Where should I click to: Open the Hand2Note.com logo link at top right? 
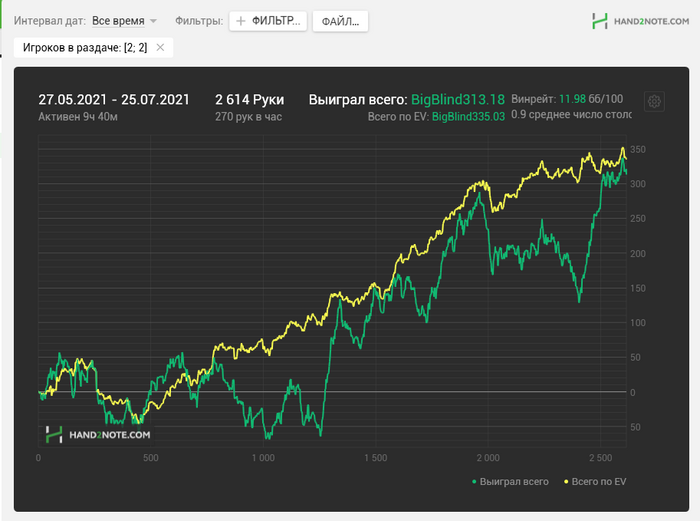(x=640, y=21)
